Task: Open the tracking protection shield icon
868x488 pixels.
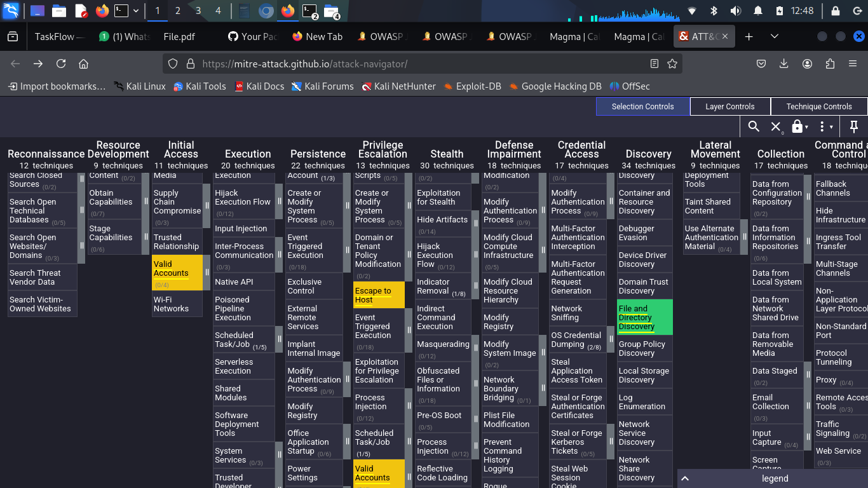Action: pos(173,64)
